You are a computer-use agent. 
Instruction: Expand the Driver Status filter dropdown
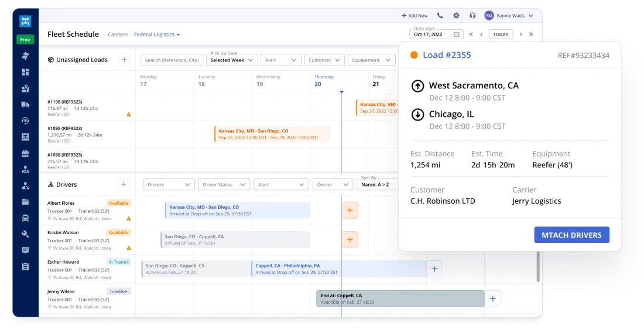224,184
